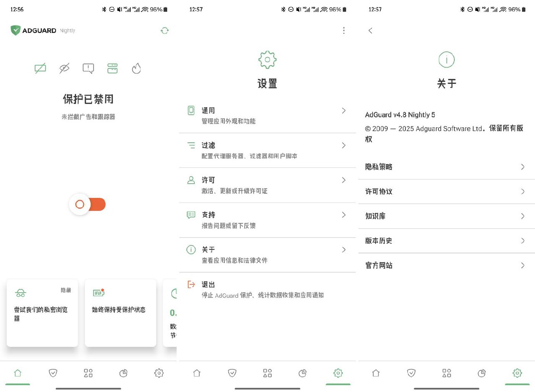Open the 尝试我们的私密浏览器 card
Image resolution: width=535 pixels, height=392 pixels.
42,313
